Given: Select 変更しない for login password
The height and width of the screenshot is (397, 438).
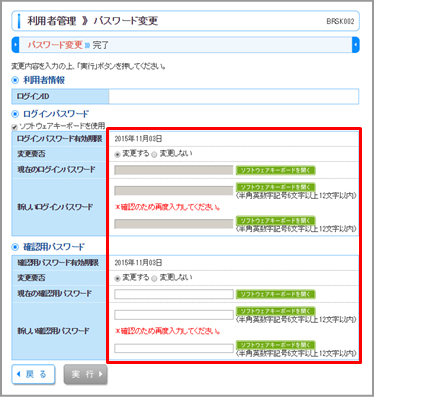Looking at the screenshot, I should 154,154.
